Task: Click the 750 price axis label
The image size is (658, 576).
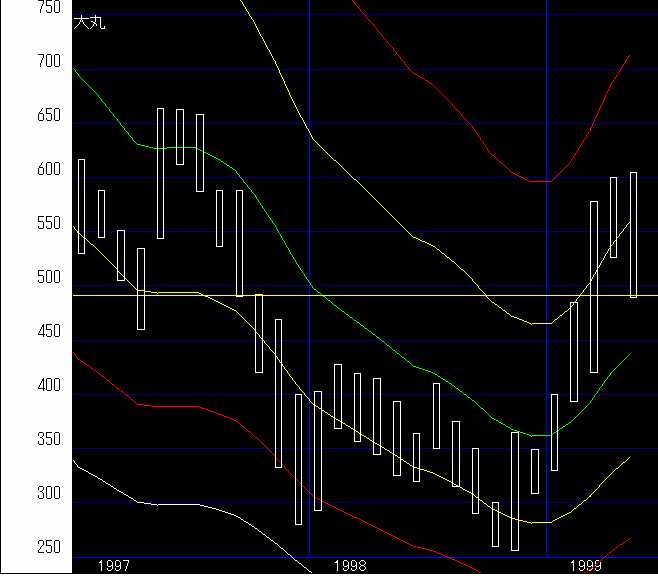Action: coord(48,8)
